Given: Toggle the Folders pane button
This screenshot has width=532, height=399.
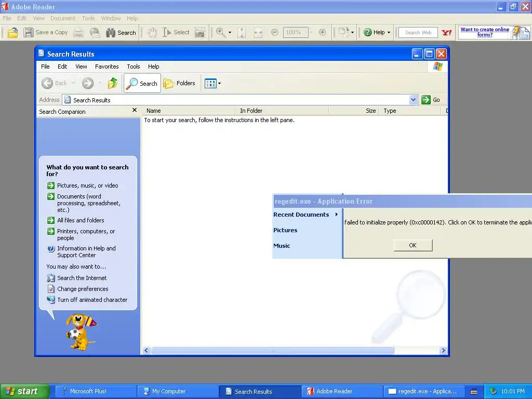Looking at the screenshot, I should [x=179, y=83].
